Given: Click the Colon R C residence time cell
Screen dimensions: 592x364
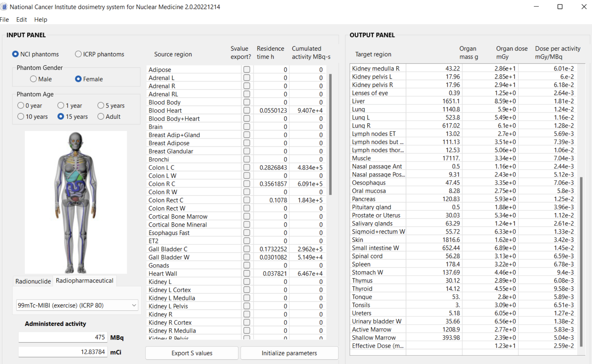Looking at the screenshot, I should (271, 184).
